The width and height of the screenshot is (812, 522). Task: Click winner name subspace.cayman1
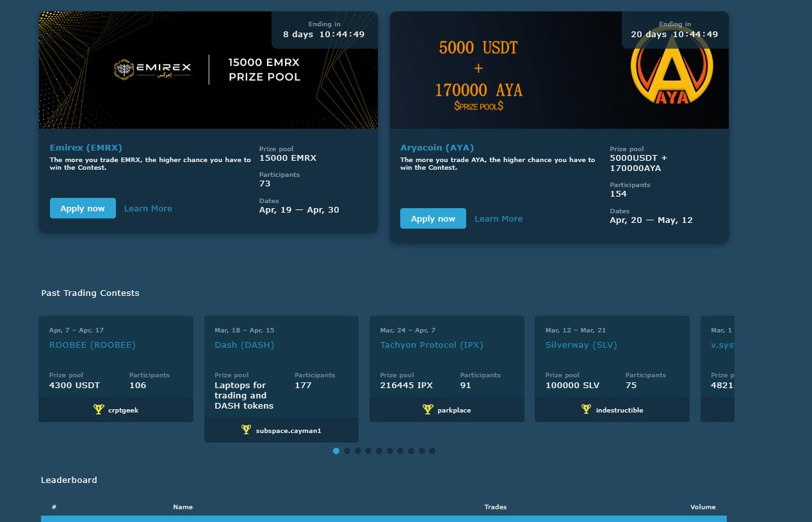pos(288,430)
